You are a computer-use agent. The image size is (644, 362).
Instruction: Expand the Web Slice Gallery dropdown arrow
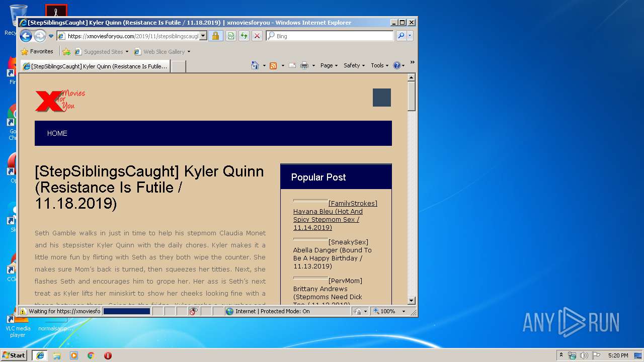tap(189, 52)
